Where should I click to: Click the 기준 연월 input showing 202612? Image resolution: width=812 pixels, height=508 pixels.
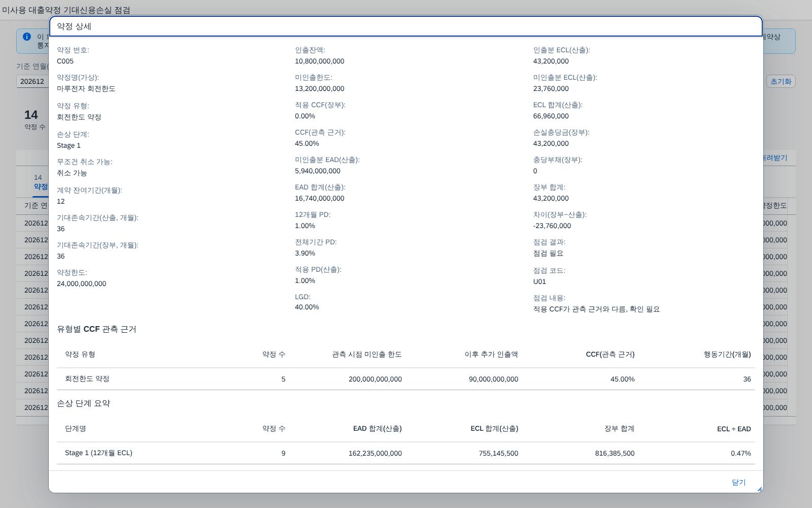(x=33, y=81)
